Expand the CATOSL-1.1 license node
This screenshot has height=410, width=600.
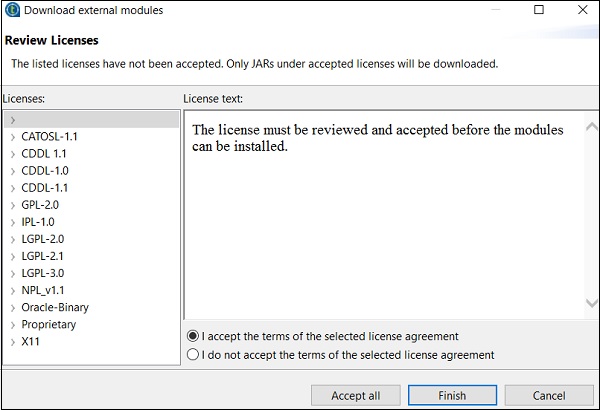pos(13,136)
